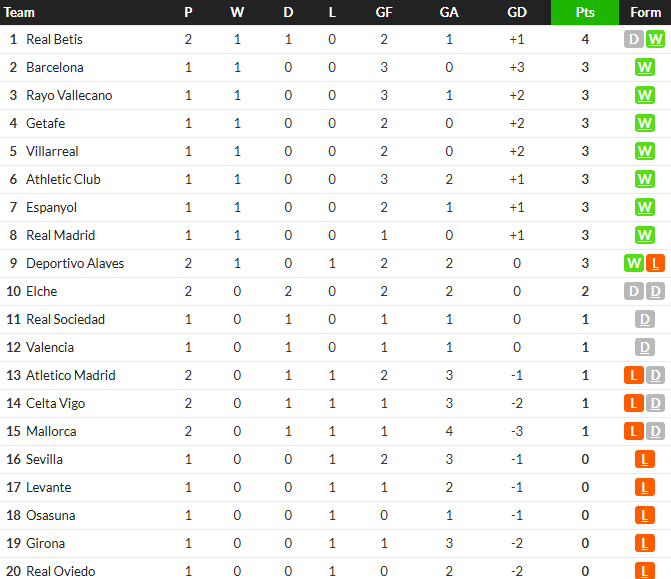Select the Girona team name
Viewport: 671px width, 579px height.
coord(46,543)
